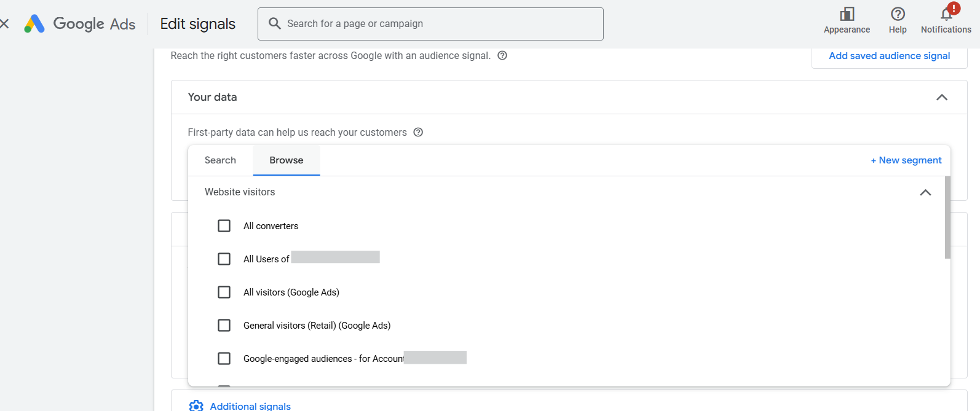This screenshot has height=411, width=980.
Task: Collapse the Website visitors group
Action: pyautogui.click(x=925, y=192)
